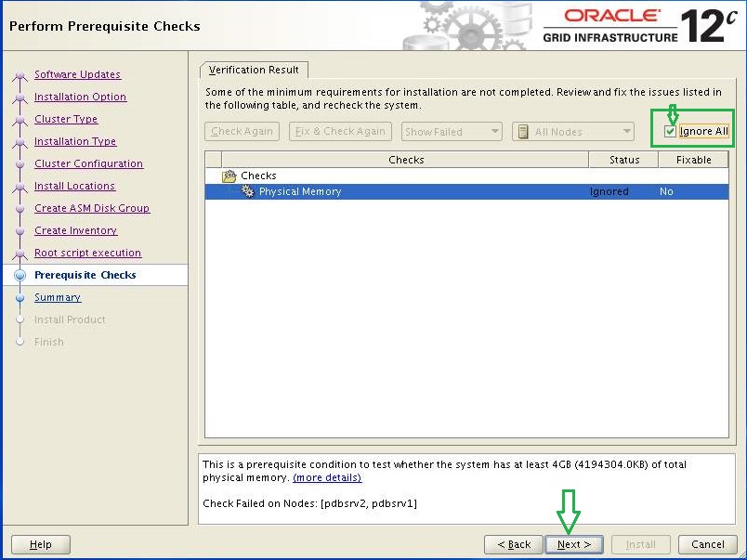
Task: Go to the Cluster Configuration step
Action: click(88, 163)
